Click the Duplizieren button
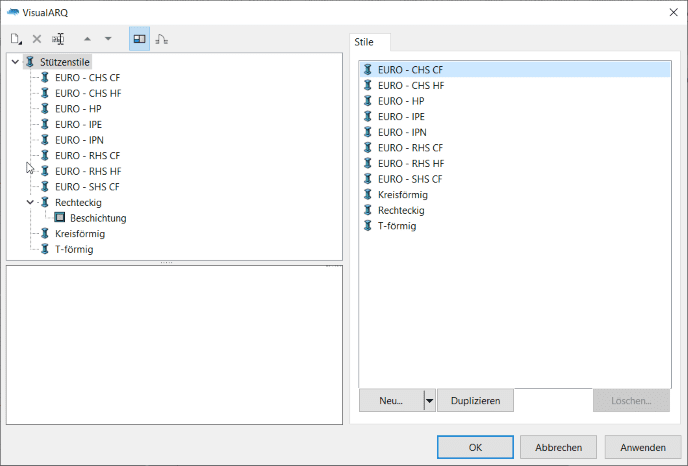The image size is (688, 466). (x=475, y=401)
